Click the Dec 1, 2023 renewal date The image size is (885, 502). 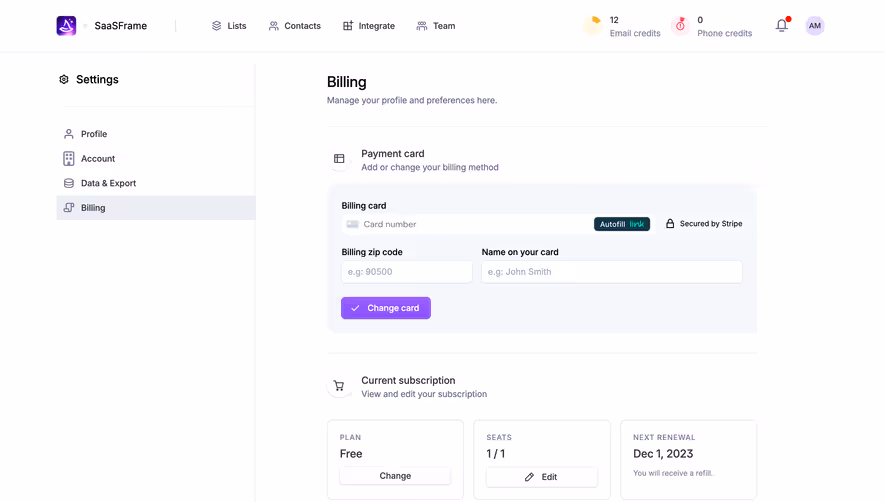coord(663,454)
